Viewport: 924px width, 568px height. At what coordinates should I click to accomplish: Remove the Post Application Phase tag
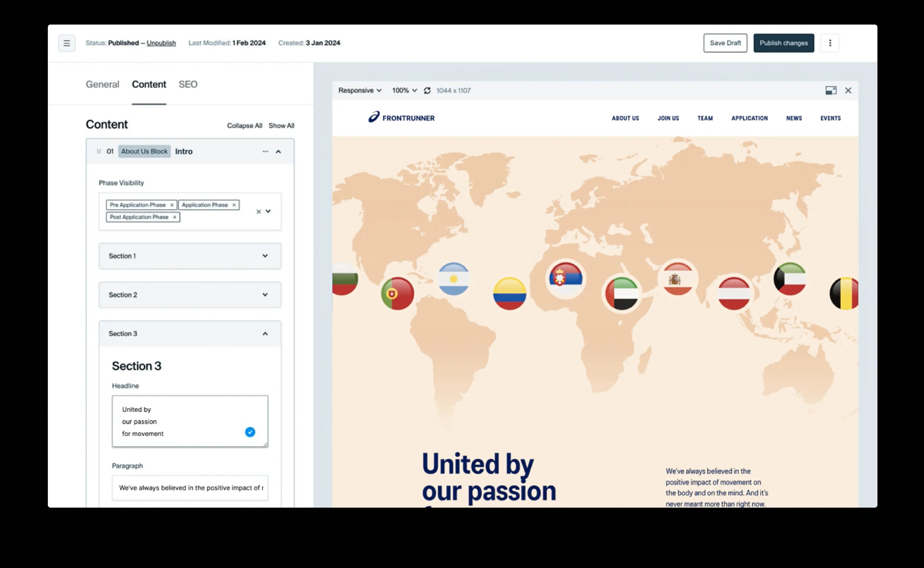coord(174,217)
